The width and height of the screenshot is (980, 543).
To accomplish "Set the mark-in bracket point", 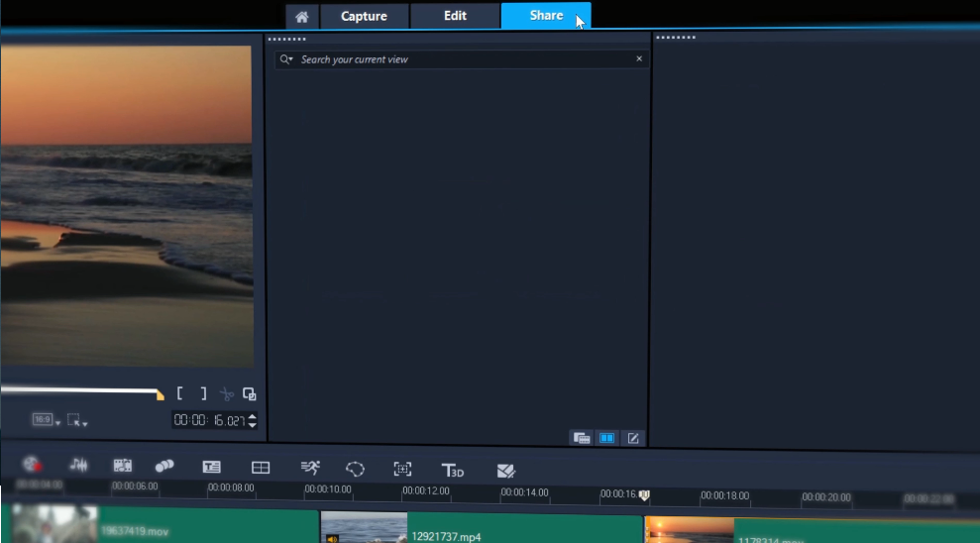I will point(180,393).
